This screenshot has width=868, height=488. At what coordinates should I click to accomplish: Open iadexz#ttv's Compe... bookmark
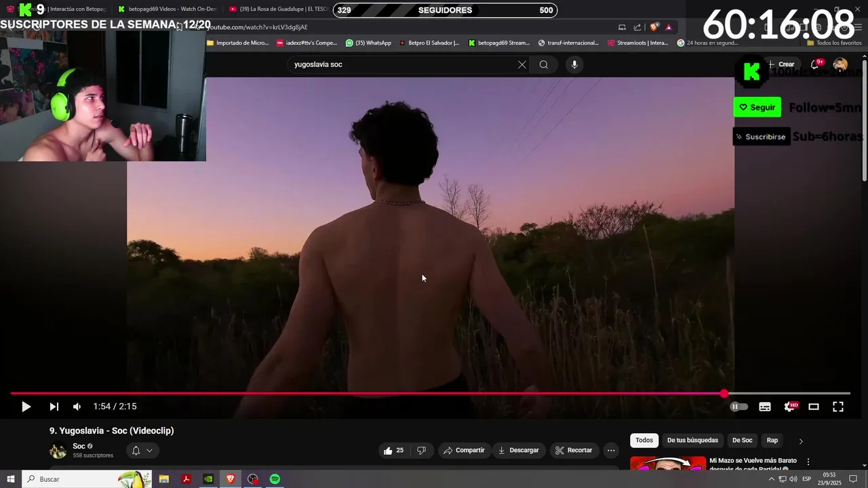pyautogui.click(x=307, y=43)
